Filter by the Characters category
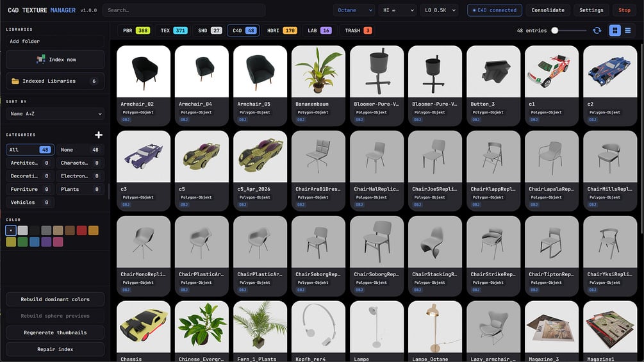The width and height of the screenshot is (644, 362). [79, 163]
